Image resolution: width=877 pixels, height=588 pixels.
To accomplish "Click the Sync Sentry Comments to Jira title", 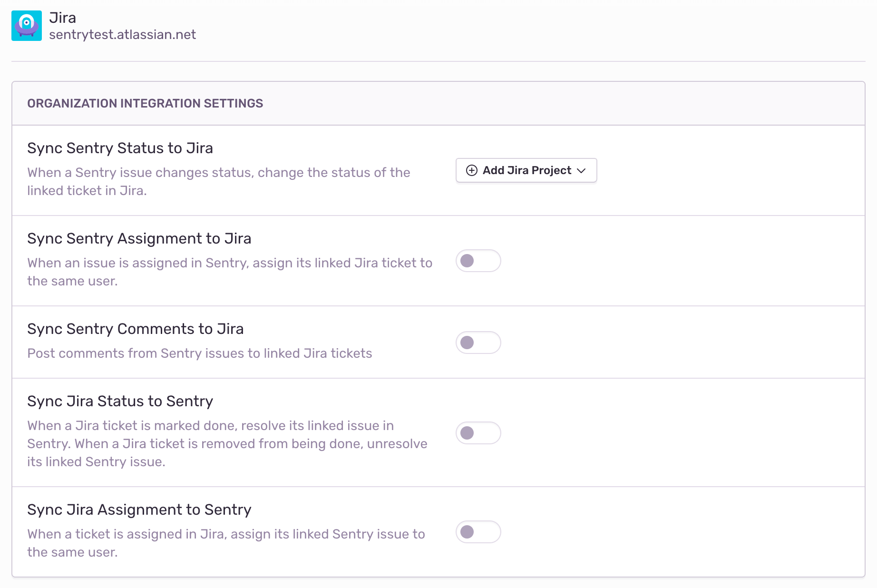I will tap(136, 329).
